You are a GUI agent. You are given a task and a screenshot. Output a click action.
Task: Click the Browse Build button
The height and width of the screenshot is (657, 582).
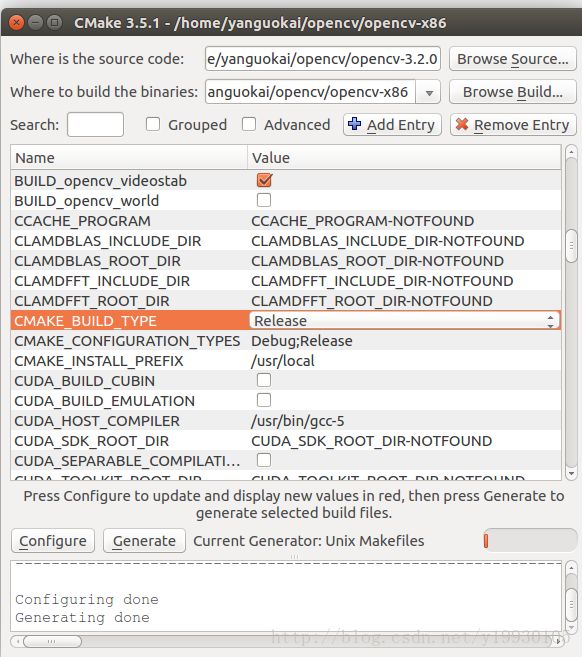(512, 92)
